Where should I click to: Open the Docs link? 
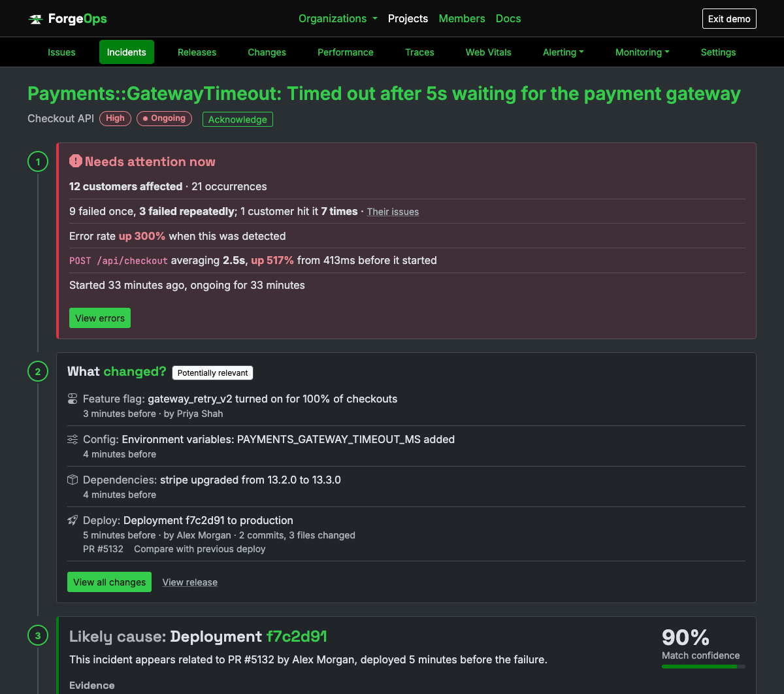click(x=508, y=18)
